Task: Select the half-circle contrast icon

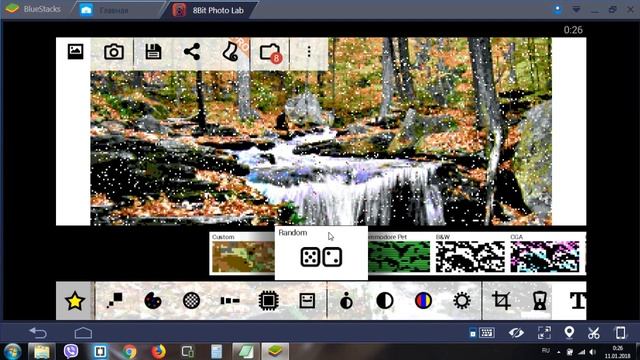Action: point(384,301)
